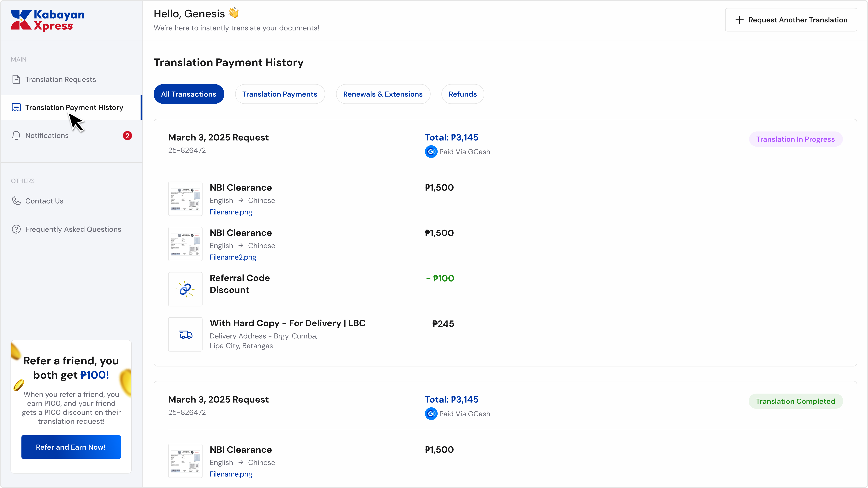Open the Filename2.png link
This screenshot has width=868, height=488.
pyautogui.click(x=233, y=257)
